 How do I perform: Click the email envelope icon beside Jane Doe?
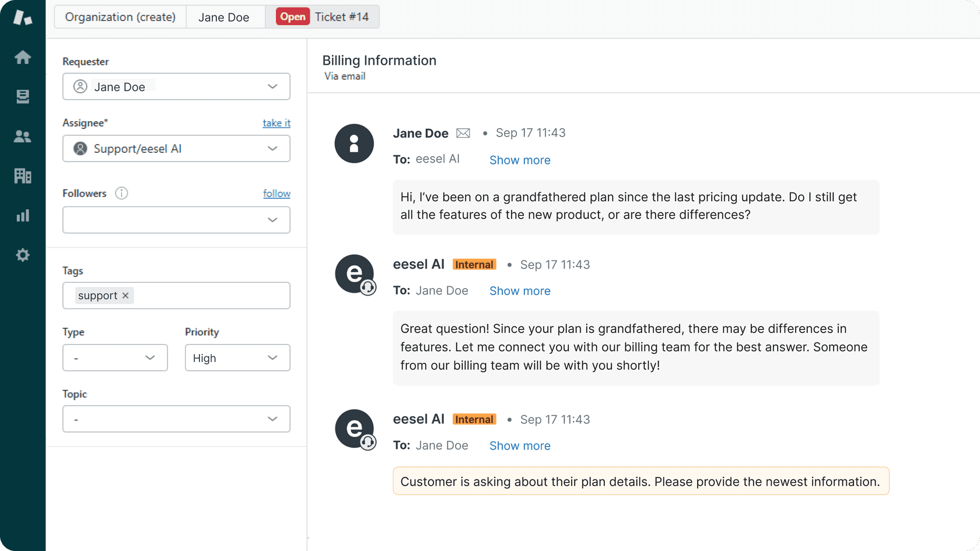click(463, 132)
